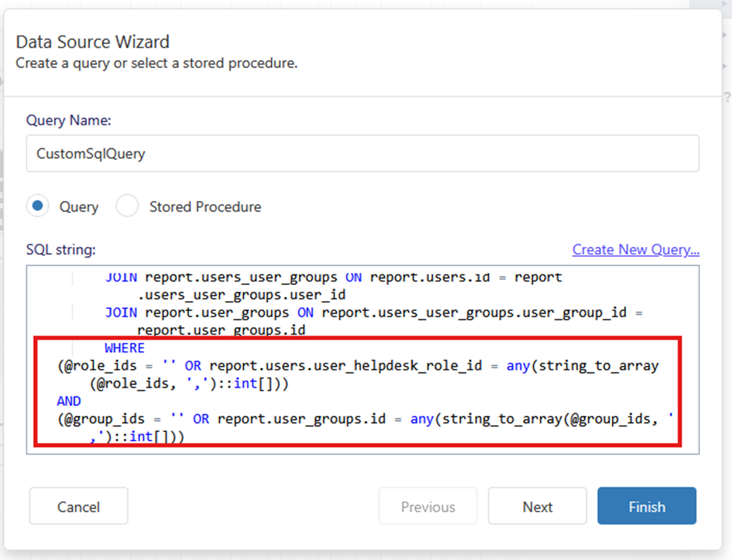Focus the Query Name input field

point(362,154)
